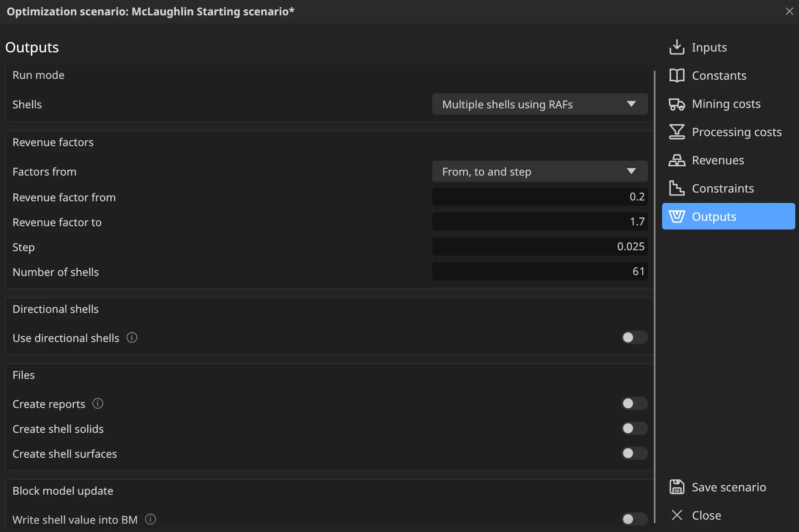Click the Constraints icon in sidebar
The width and height of the screenshot is (799, 532).
pos(677,188)
